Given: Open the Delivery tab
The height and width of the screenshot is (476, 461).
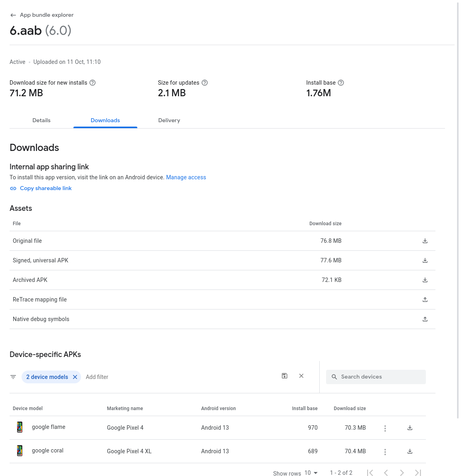Looking at the screenshot, I should tap(169, 120).
